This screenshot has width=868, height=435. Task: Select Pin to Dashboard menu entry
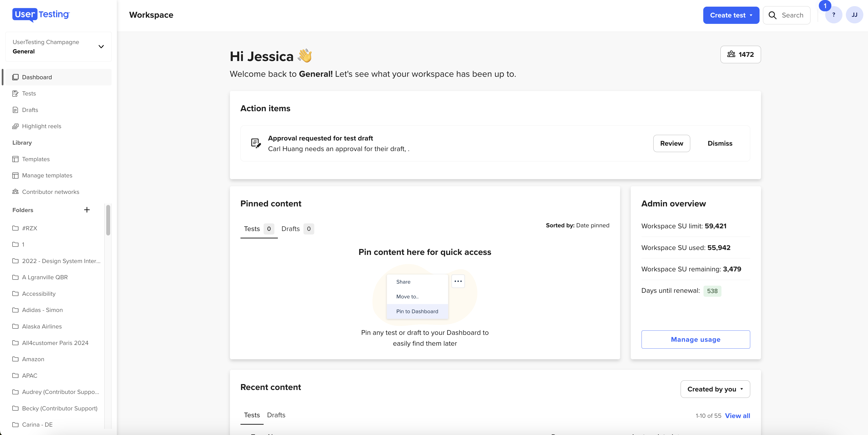pyautogui.click(x=417, y=311)
